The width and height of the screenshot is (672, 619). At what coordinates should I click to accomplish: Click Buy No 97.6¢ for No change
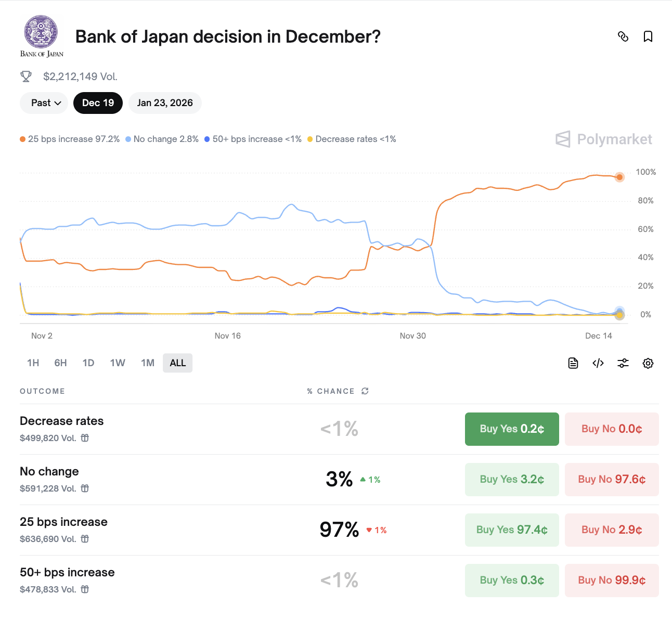pyautogui.click(x=612, y=479)
